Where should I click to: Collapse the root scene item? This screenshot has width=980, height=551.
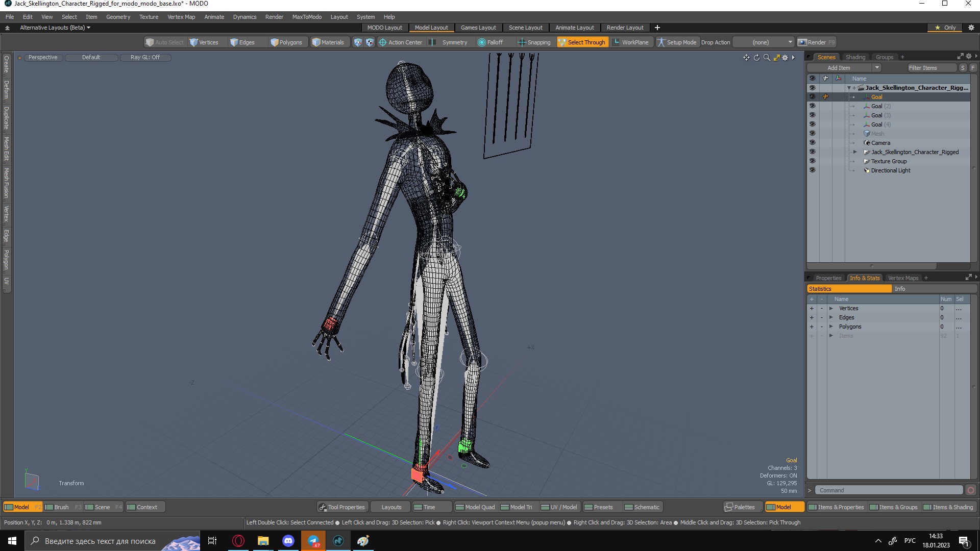849,88
